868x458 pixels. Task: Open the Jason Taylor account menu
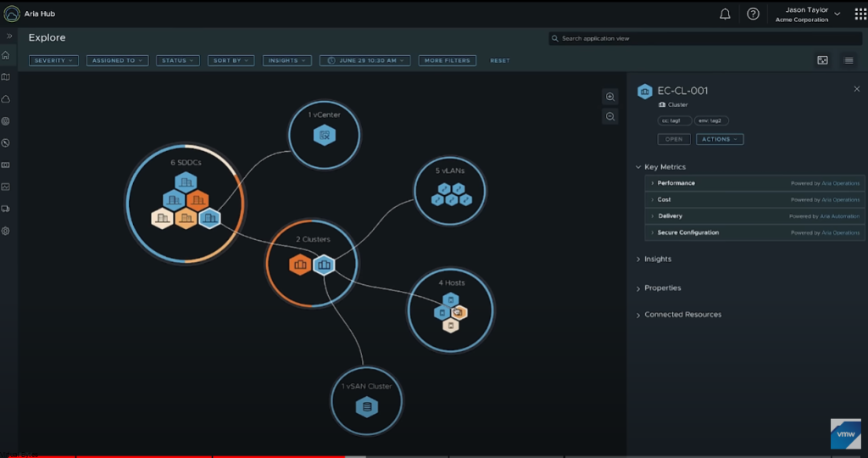coord(808,14)
